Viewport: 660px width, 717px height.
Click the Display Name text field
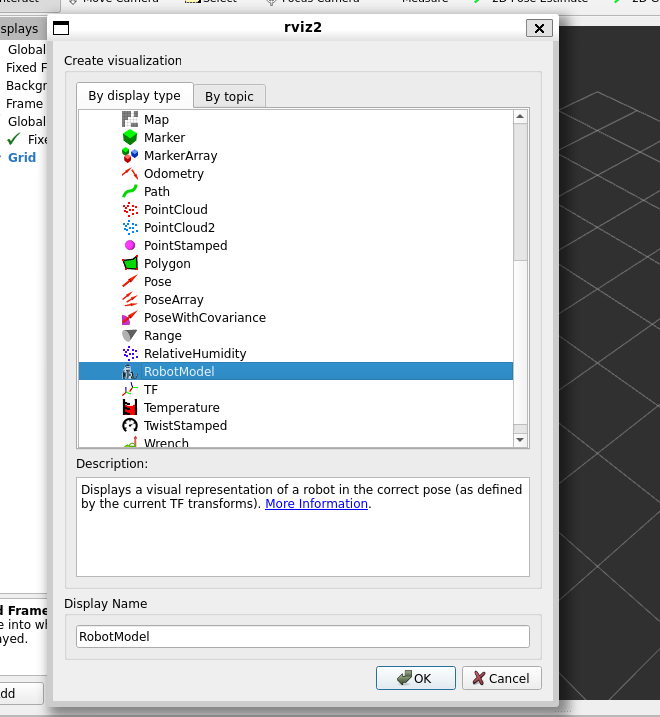pyautogui.click(x=303, y=637)
